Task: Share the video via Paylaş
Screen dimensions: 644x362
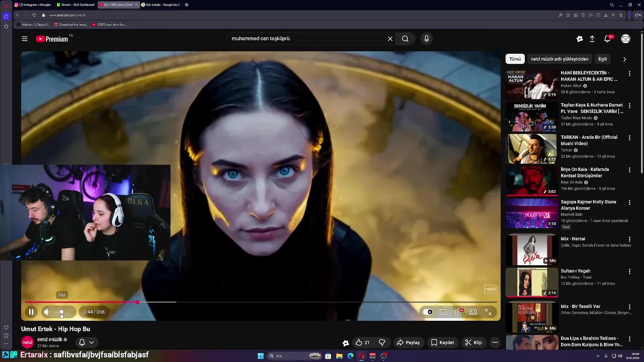Action: point(408,342)
